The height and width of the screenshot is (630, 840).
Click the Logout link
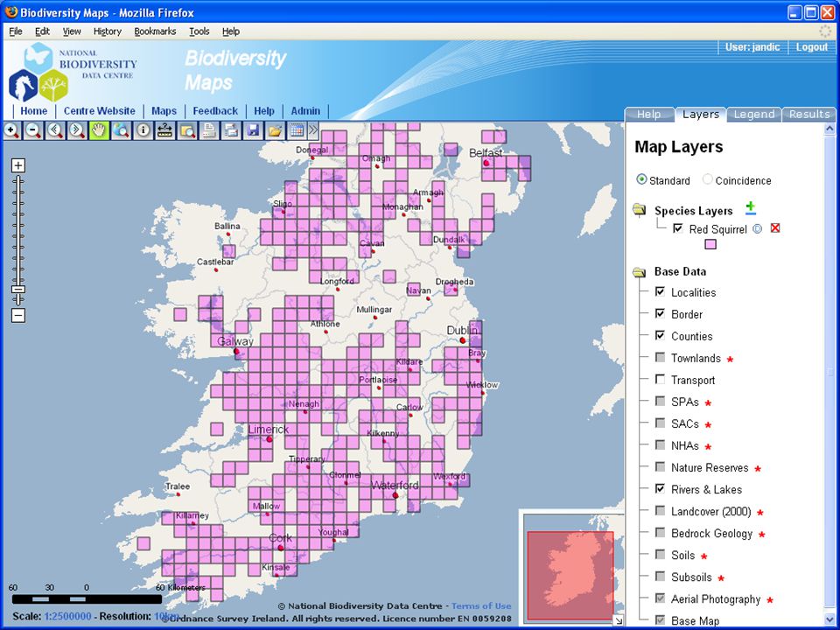click(x=812, y=47)
